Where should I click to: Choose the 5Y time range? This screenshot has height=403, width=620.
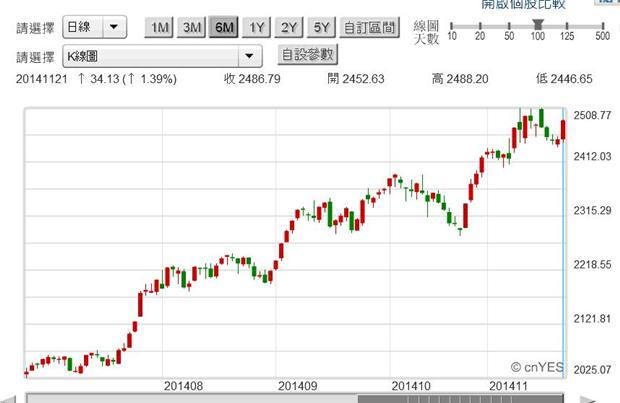click(x=321, y=28)
